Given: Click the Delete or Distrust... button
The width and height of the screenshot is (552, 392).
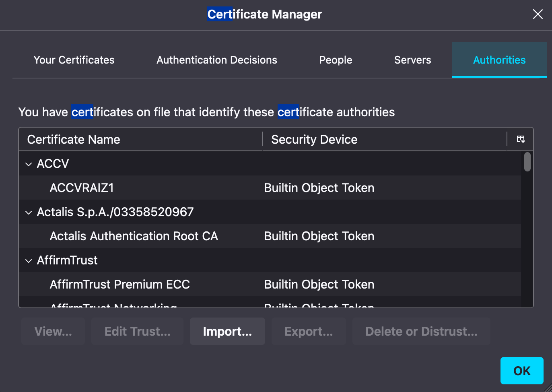Looking at the screenshot, I should (x=421, y=331).
